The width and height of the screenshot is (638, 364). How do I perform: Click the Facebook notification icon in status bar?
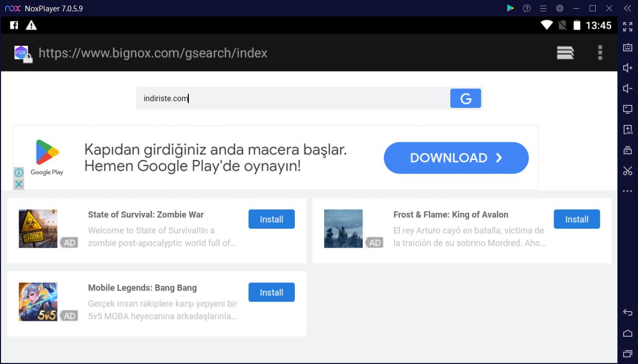(x=14, y=25)
